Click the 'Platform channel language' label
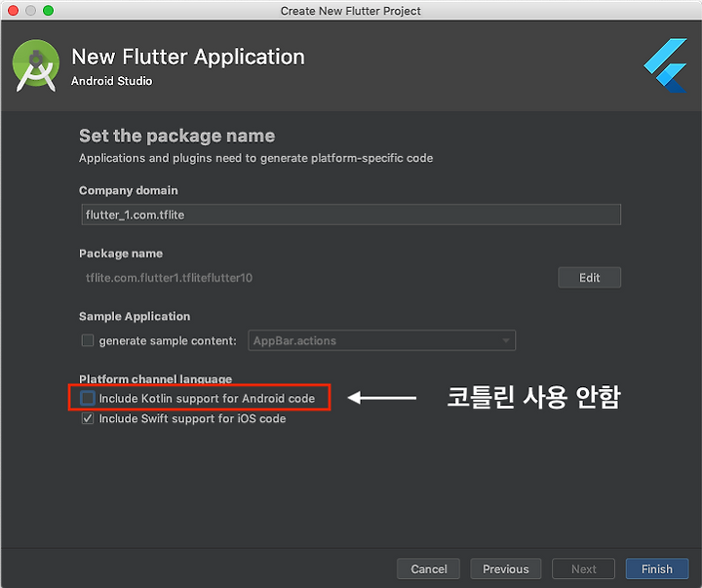Viewport: 702px width, 588px height. (155, 379)
